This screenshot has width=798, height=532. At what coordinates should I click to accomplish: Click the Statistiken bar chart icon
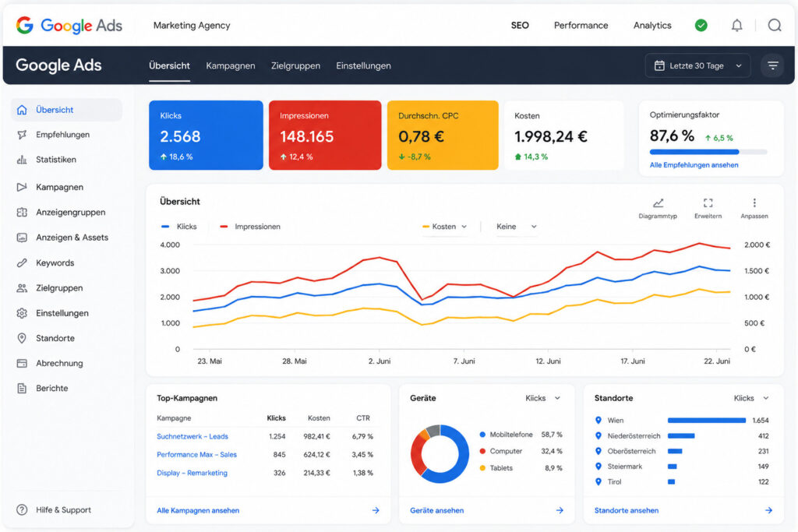(22, 160)
